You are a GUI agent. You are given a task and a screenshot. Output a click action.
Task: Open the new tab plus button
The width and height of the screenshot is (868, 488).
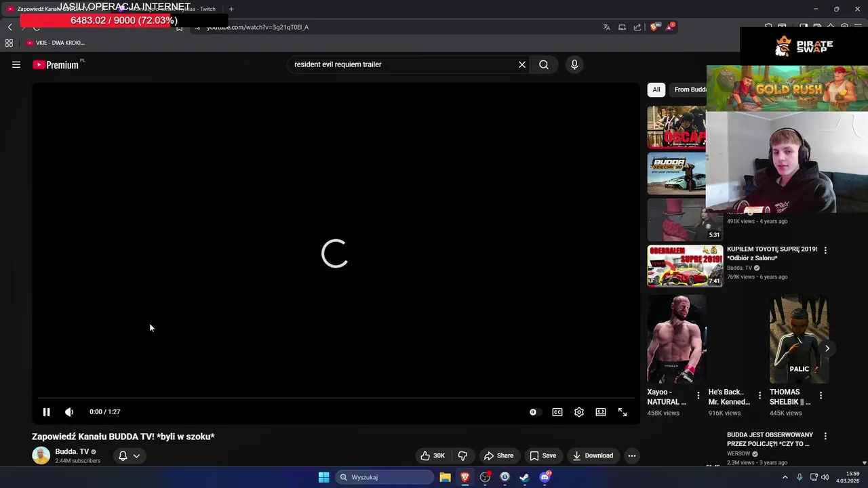(231, 9)
